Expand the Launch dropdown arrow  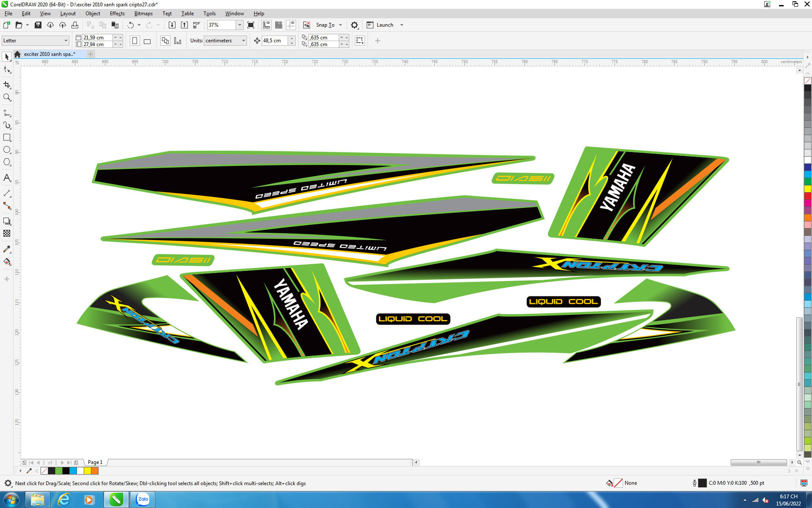[x=402, y=25]
